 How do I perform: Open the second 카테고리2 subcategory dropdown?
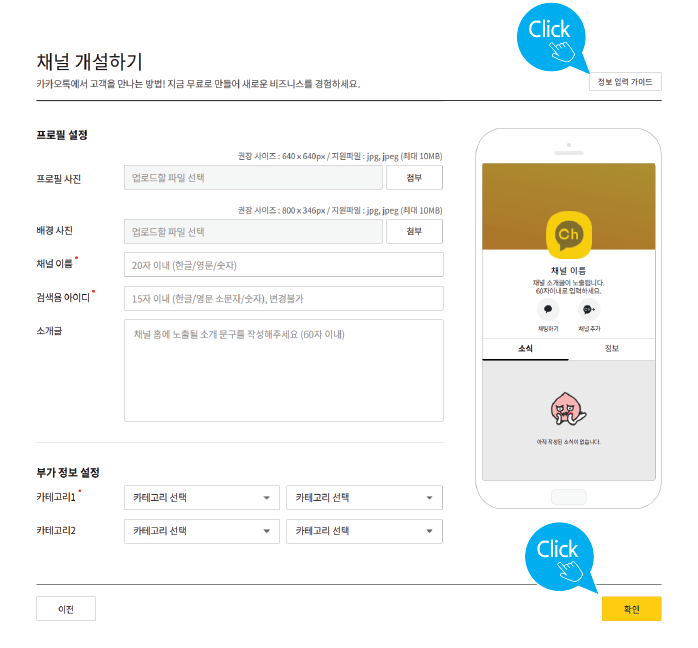(x=364, y=531)
